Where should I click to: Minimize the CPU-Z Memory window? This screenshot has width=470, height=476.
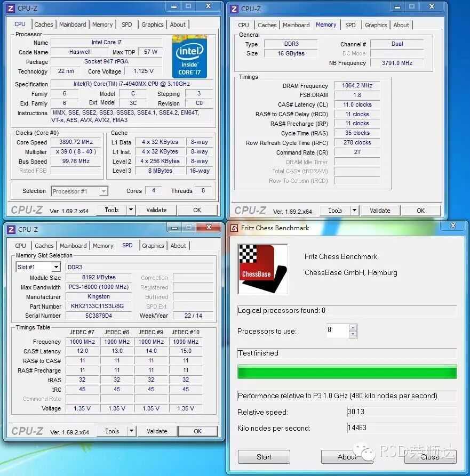click(x=397, y=7)
